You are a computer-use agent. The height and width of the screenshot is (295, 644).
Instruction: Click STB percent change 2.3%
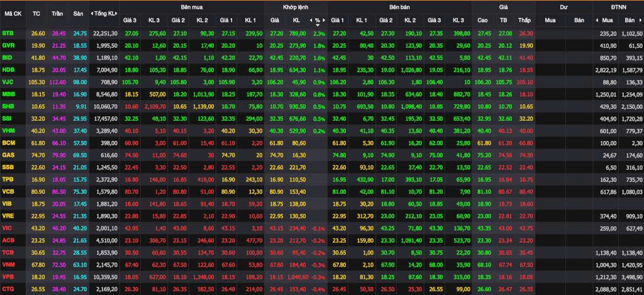point(319,34)
